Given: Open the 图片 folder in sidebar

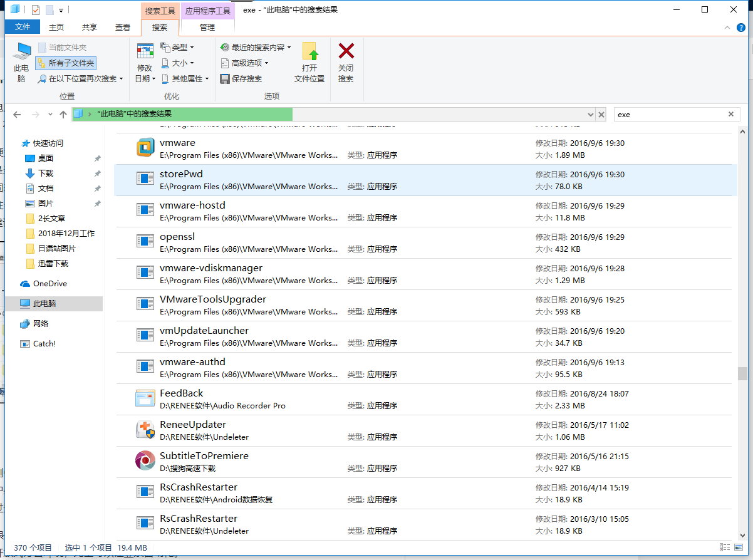Looking at the screenshot, I should pos(46,204).
